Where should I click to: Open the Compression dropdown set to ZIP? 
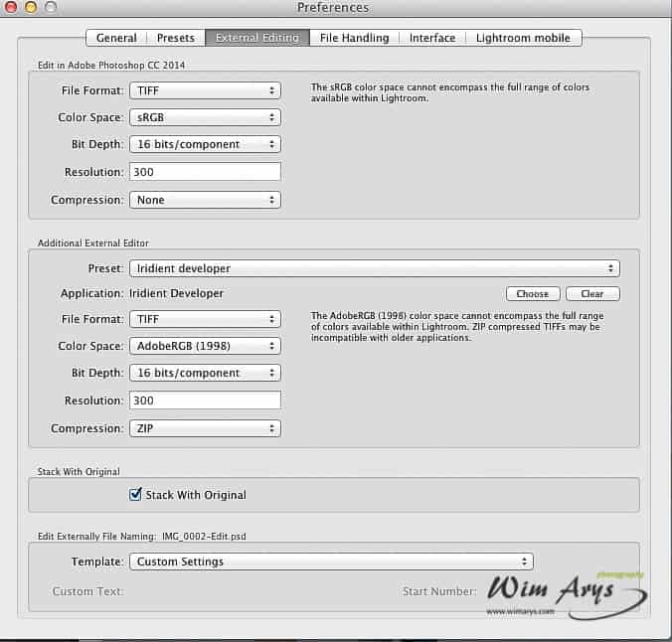coord(205,428)
